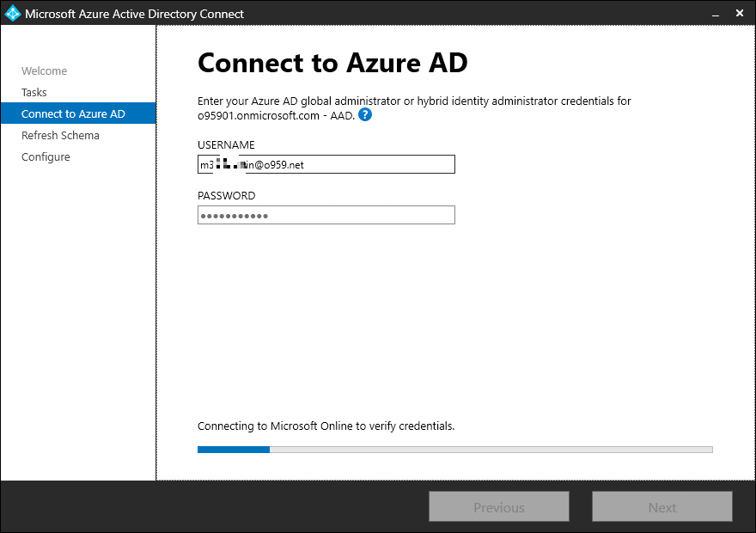This screenshot has width=756, height=533.
Task: Close the Azure AD Connect window
Action: tap(740, 14)
